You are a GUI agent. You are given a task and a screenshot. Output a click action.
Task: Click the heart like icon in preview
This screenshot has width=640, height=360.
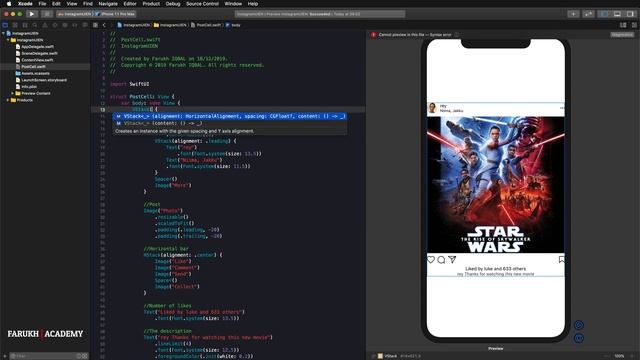[x=431, y=260]
